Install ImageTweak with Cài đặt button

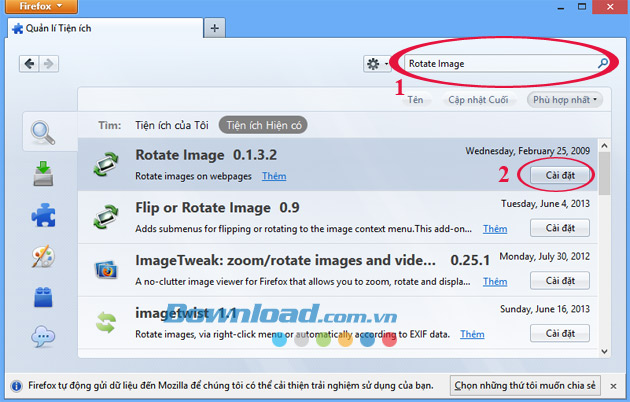click(560, 281)
